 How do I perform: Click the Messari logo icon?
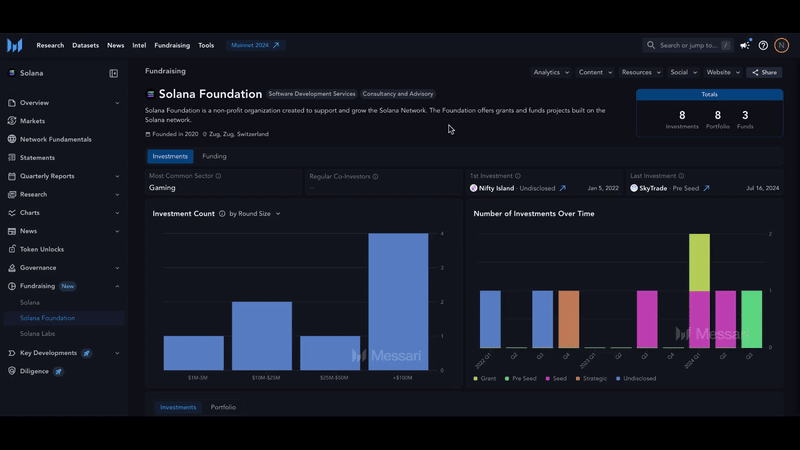click(x=15, y=45)
